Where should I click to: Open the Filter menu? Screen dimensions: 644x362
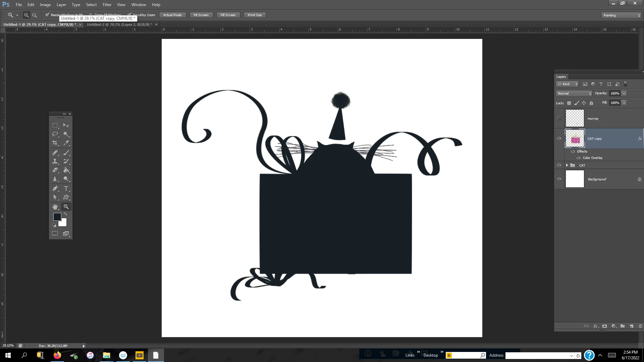(x=107, y=5)
